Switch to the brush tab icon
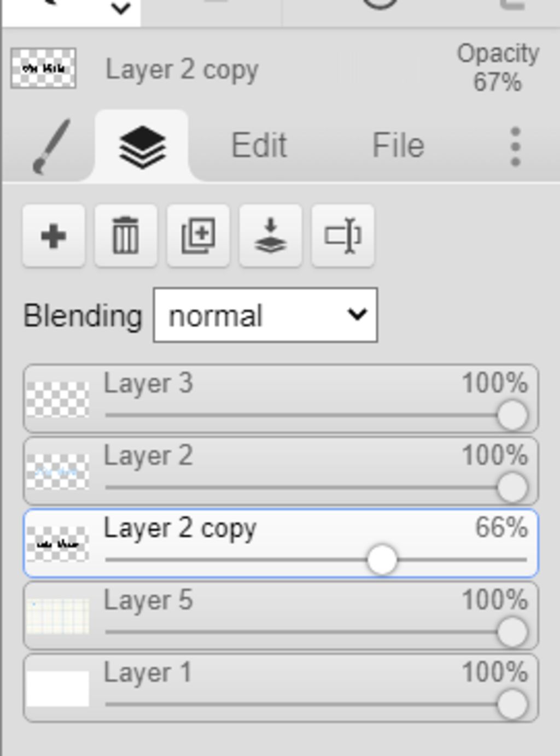The width and height of the screenshot is (560, 756). 51,146
